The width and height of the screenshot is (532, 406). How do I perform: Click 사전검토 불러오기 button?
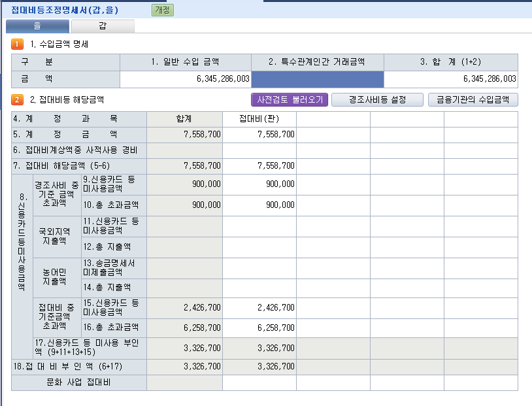(x=290, y=99)
